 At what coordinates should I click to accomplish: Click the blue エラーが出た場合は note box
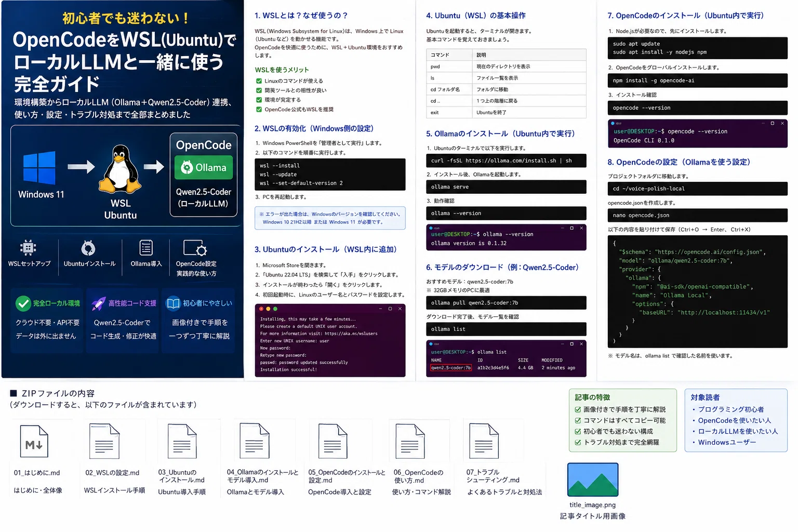click(x=330, y=218)
